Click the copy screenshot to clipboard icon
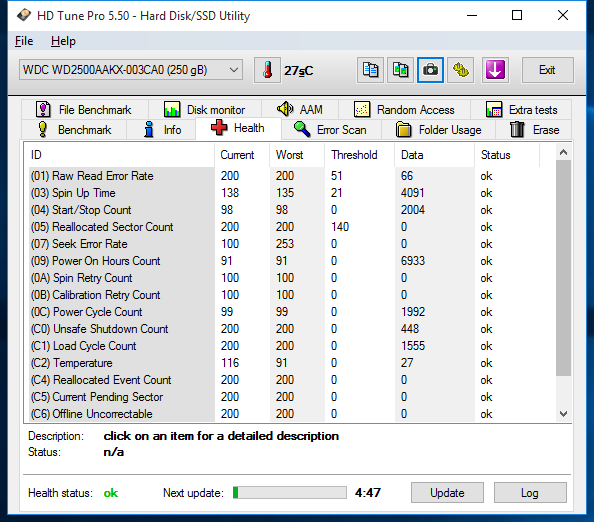 click(400, 70)
